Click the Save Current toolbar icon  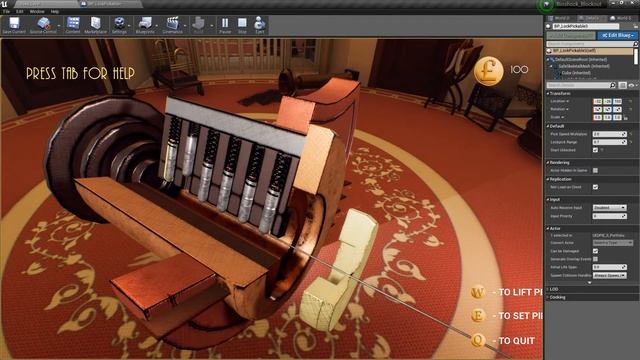click(x=14, y=23)
